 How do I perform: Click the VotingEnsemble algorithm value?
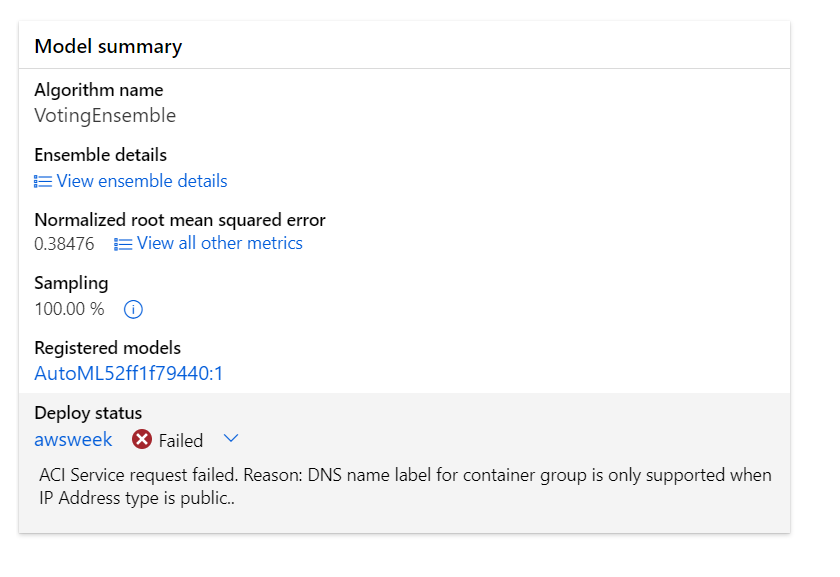105,116
